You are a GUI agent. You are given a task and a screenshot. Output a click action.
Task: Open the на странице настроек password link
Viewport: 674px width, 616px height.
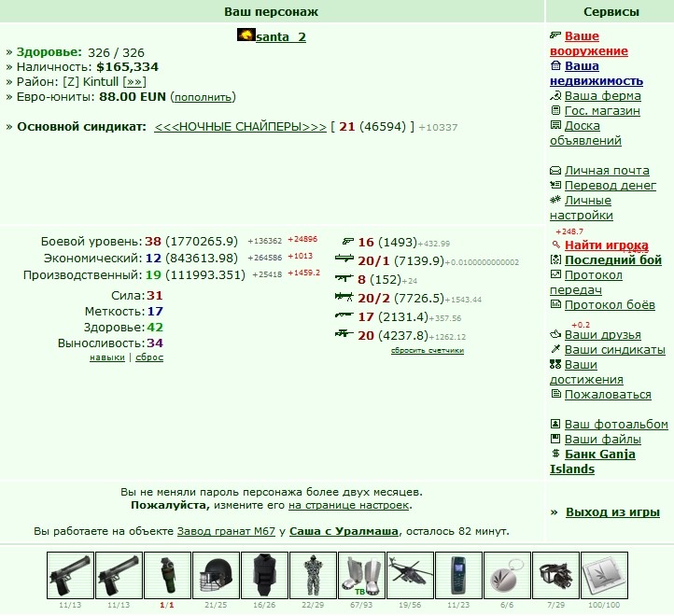[348, 505]
